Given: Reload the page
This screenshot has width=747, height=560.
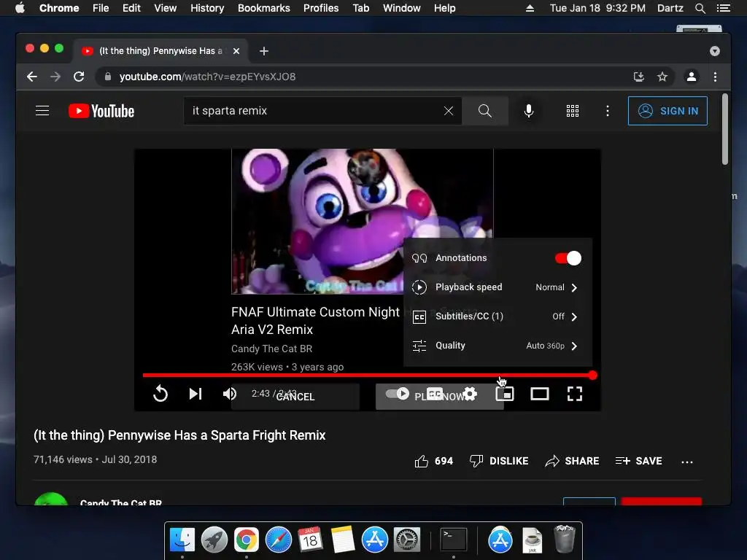Looking at the screenshot, I should click(x=79, y=77).
